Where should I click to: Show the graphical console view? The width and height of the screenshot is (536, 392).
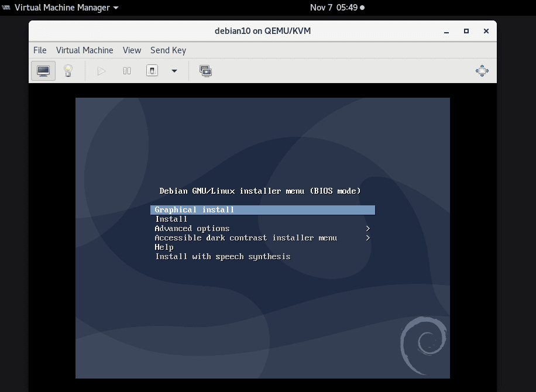point(43,71)
